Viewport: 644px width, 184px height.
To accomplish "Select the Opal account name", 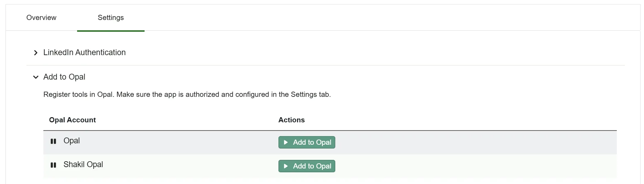I will pyautogui.click(x=72, y=141).
